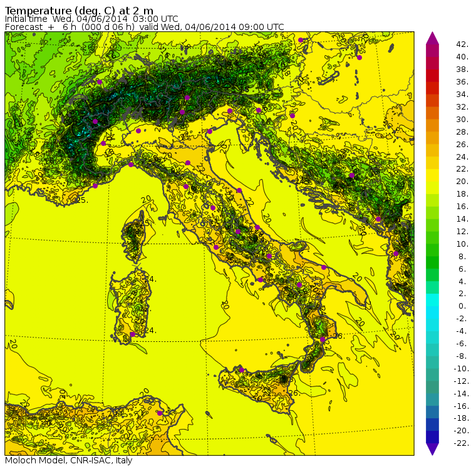The height and width of the screenshot is (469, 476).
Task: Click the '30.' colorbar label
Action: tap(462, 120)
